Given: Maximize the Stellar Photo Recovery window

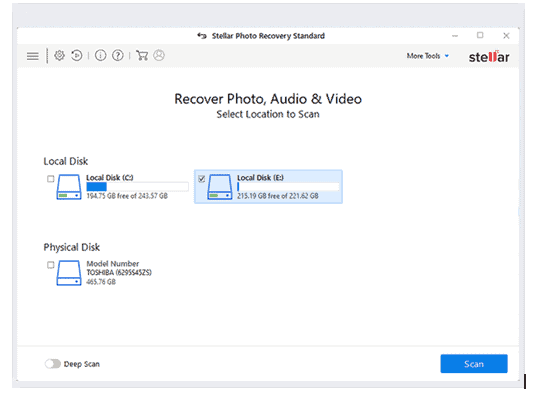Looking at the screenshot, I should pos(480,35).
